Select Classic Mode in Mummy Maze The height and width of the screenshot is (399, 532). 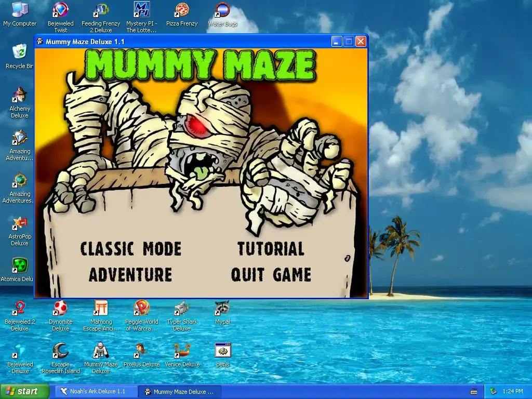[x=130, y=249]
